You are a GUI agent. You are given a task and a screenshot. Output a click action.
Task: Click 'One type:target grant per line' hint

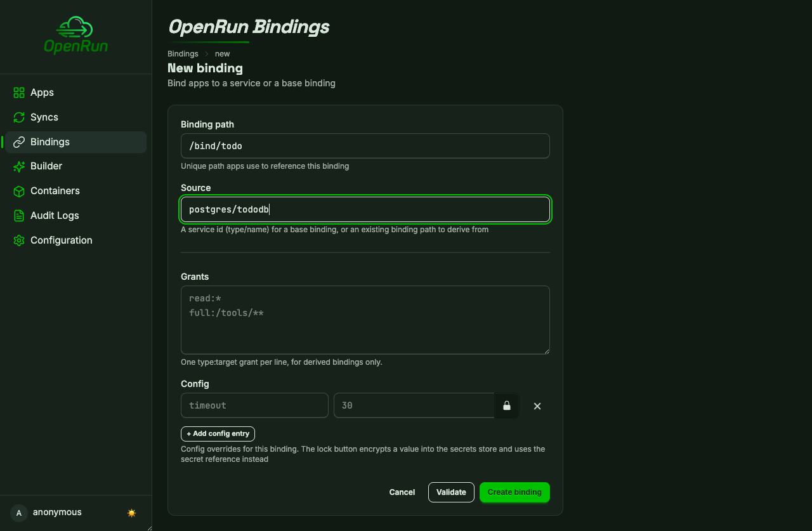click(282, 362)
